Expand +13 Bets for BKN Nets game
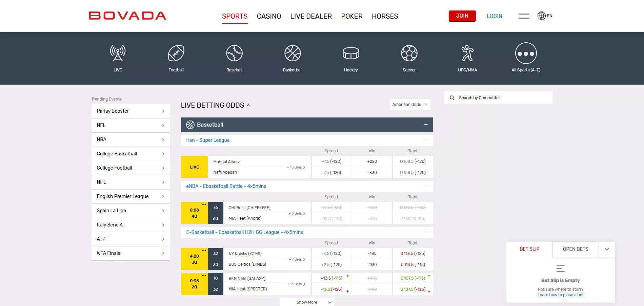The image size is (644, 306). tap(296, 284)
